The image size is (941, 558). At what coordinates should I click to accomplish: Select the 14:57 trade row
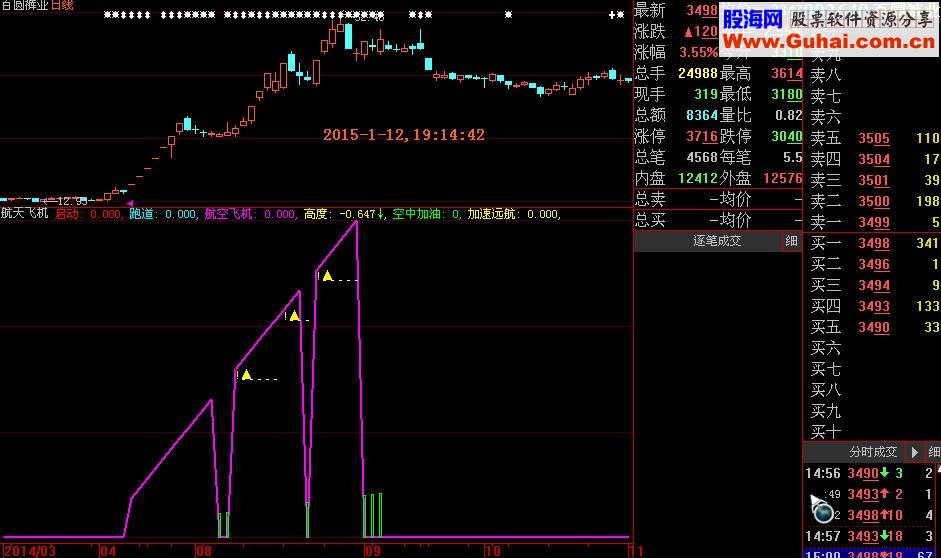pyautogui.click(x=871, y=536)
